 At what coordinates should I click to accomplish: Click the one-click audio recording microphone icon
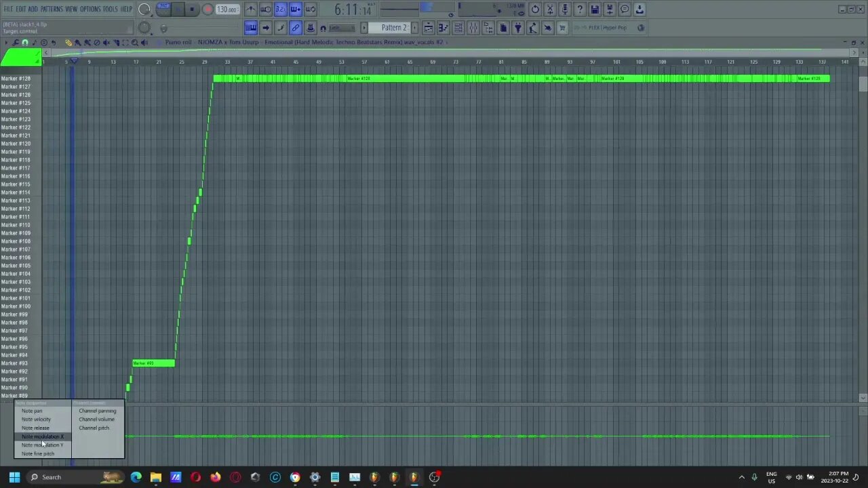click(x=565, y=9)
